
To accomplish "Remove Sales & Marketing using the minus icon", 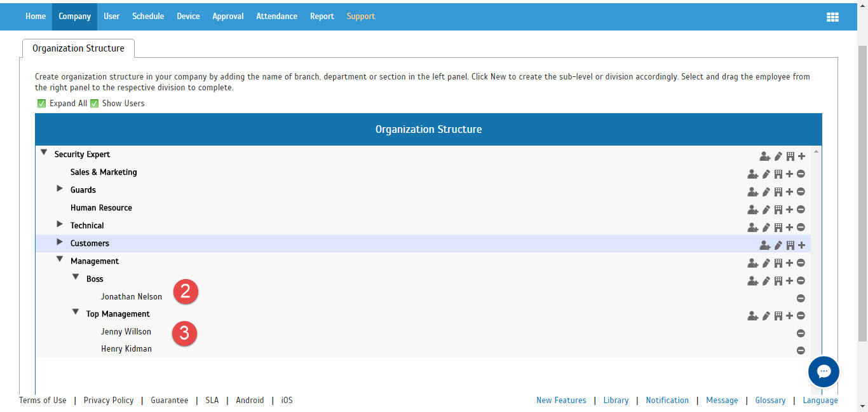I will click(x=801, y=174).
